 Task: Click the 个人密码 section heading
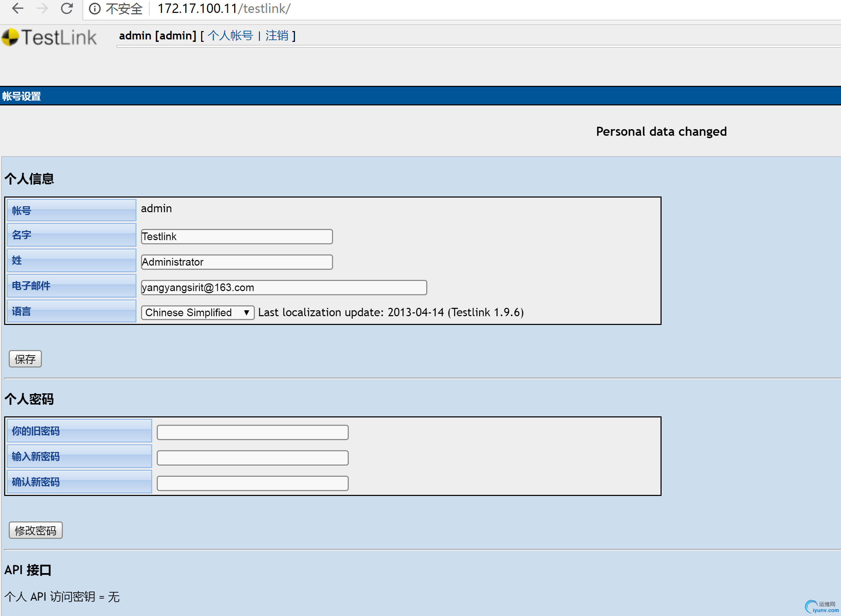click(29, 399)
